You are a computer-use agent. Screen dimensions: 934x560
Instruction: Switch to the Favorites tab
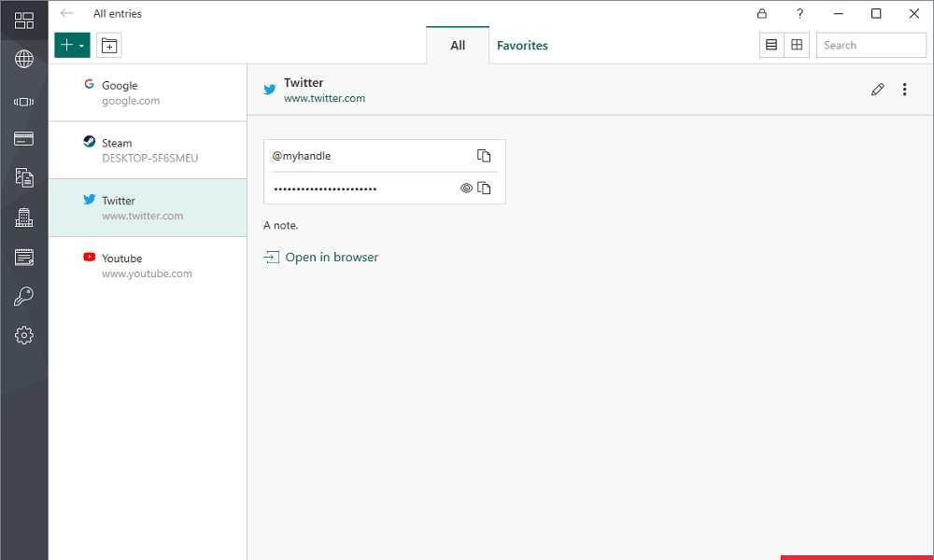pos(522,45)
